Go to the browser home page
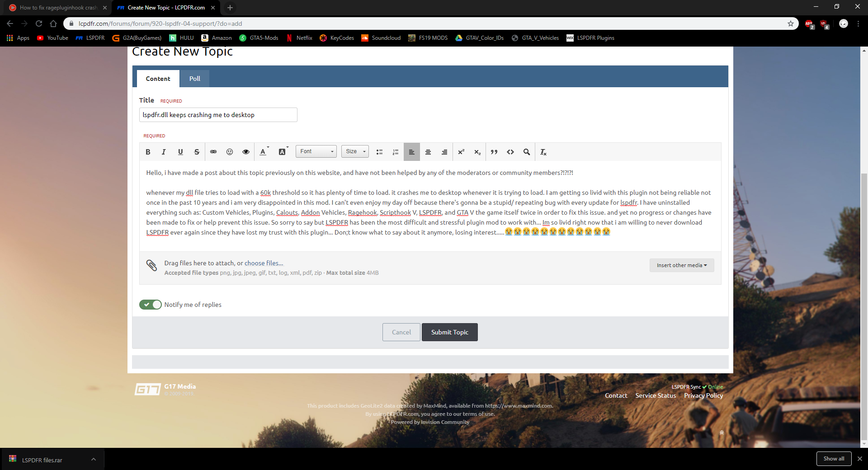Image resolution: width=868 pixels, height=470 pixels. tap(53, 23)
